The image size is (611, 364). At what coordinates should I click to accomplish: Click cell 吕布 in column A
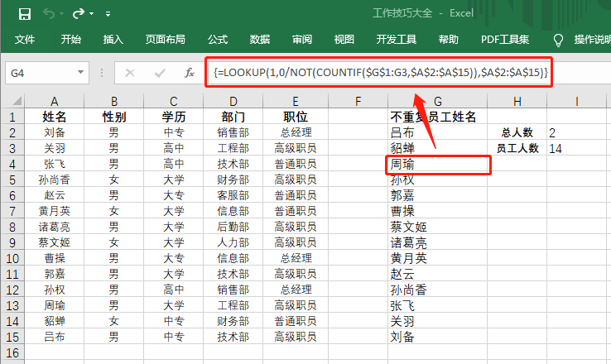click(54, 337)
